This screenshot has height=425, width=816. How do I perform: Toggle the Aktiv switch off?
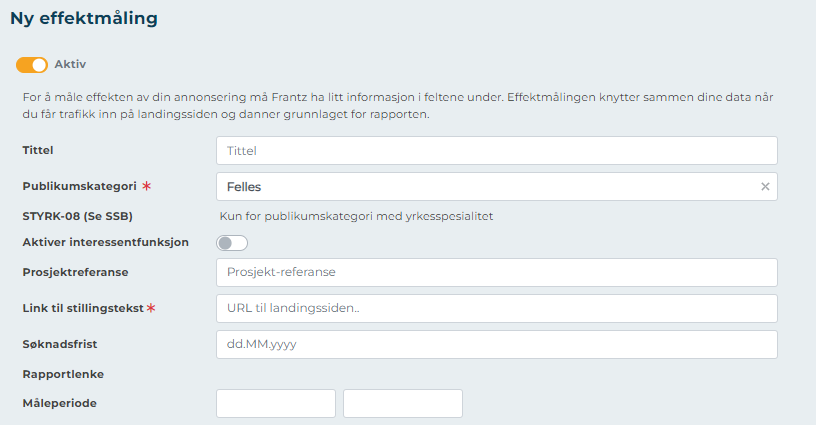(x=32, y=65)
